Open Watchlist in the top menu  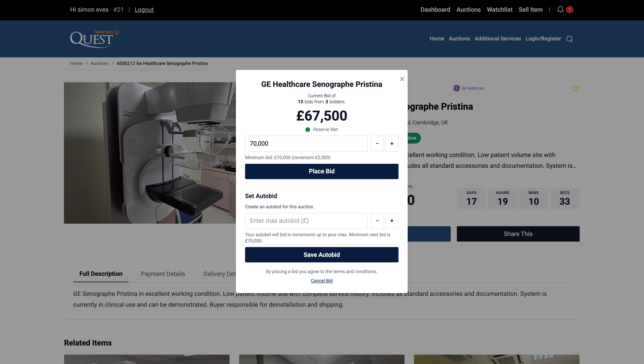[x=500, y=10]
